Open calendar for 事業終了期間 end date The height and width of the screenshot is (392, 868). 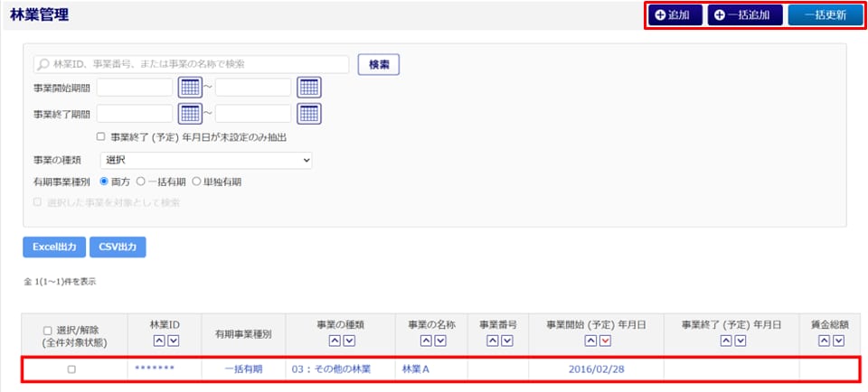pyautogui.click(x=309, y=113)
